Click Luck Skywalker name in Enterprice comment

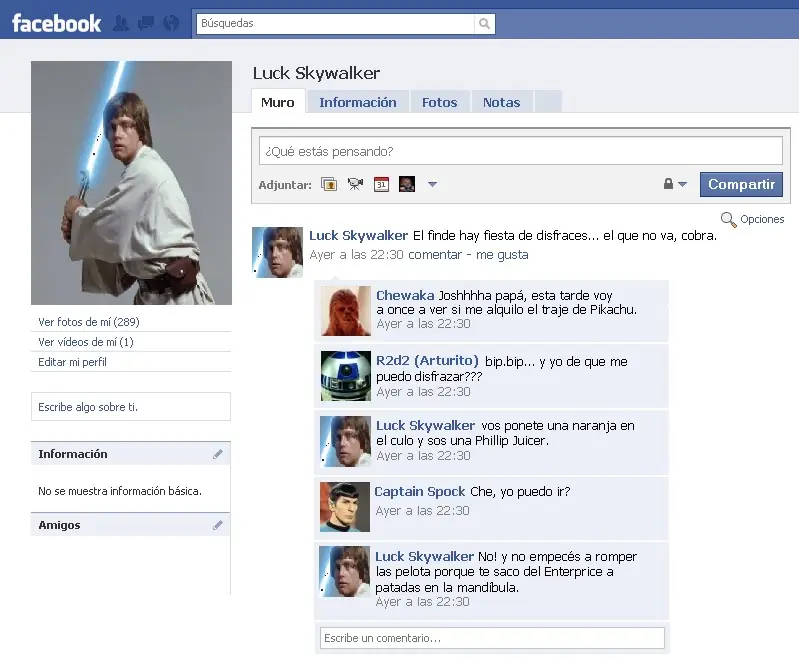point(424,556)
